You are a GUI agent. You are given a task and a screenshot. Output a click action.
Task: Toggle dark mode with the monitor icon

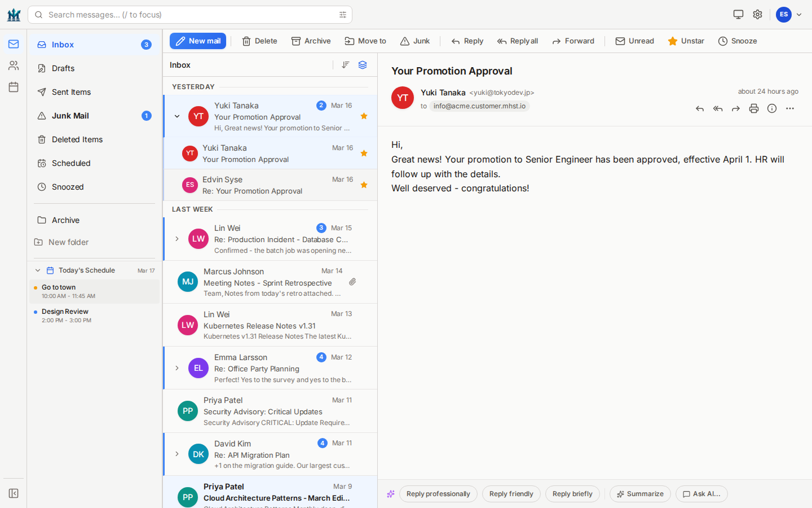[738, 14]
